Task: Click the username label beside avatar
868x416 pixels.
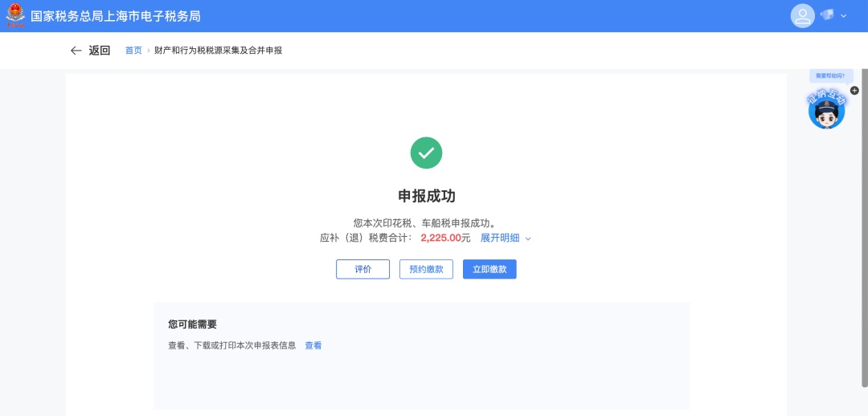Action: click(827, 15)
